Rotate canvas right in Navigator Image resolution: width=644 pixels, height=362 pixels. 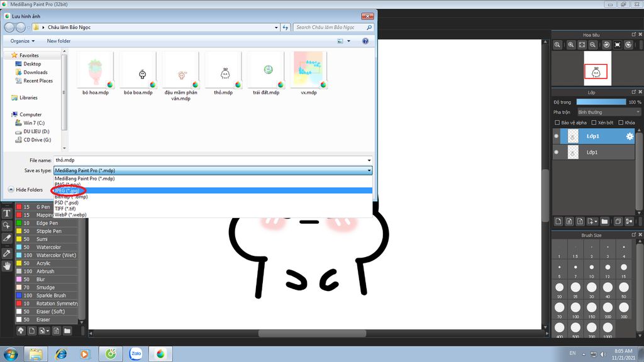[628, 45]
